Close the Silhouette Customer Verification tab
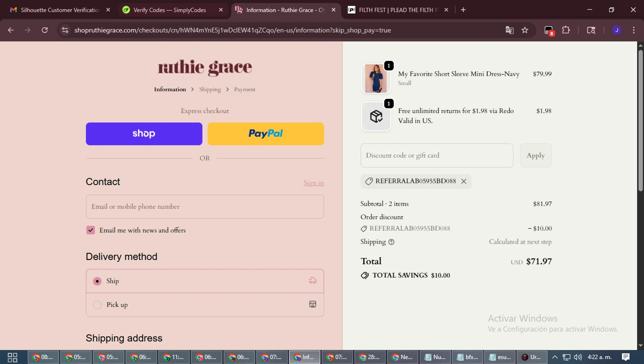 (x=108, y=10)
